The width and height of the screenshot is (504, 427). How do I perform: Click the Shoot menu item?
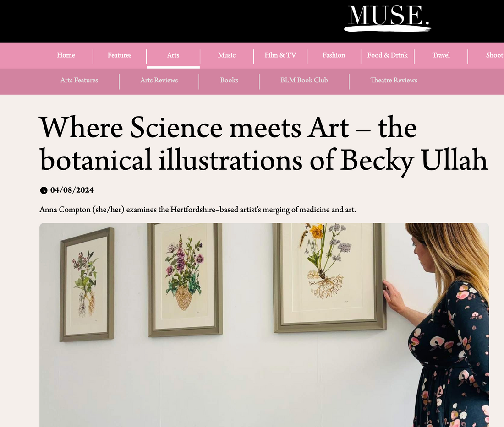pos(494,55)
